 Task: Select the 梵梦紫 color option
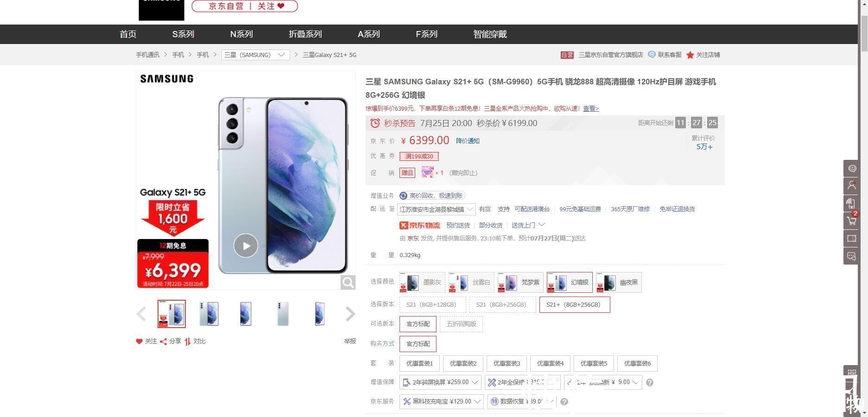[x=520, y=282]
